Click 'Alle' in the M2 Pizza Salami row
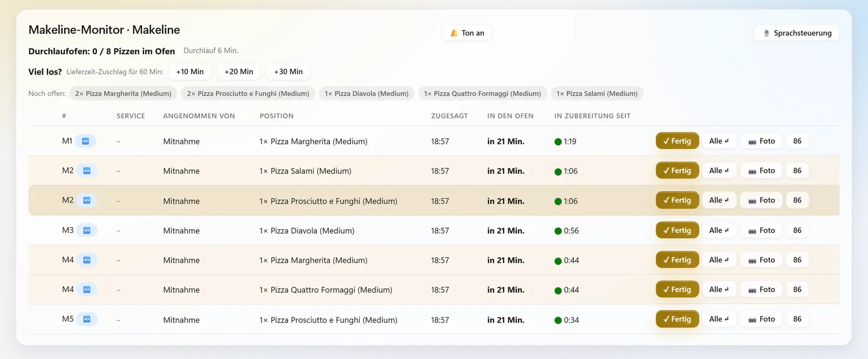 (719, 171)
